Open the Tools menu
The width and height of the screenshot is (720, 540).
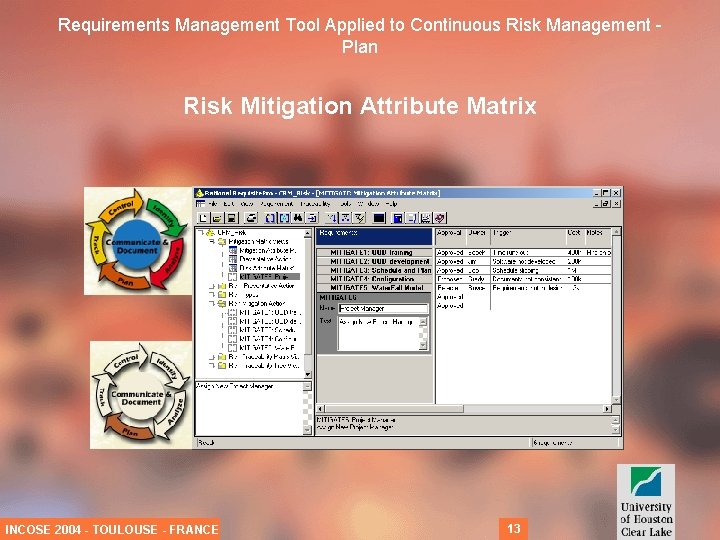pos(345,203)
